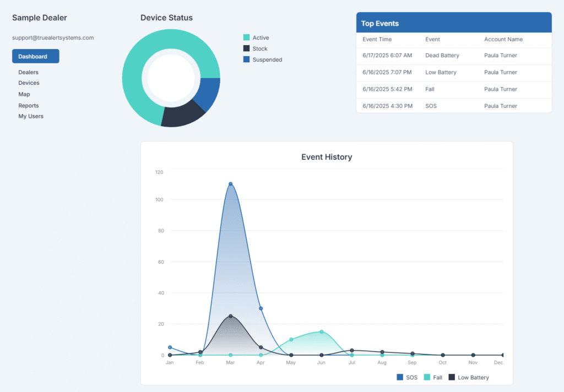Click the Event History chart title
This screenshot has width=564, height=392.
coord(326,157)
